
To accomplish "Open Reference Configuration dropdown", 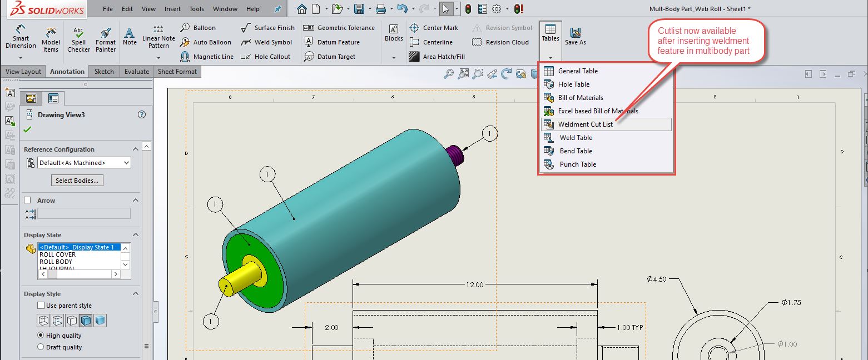I will [x=84, y=163].
